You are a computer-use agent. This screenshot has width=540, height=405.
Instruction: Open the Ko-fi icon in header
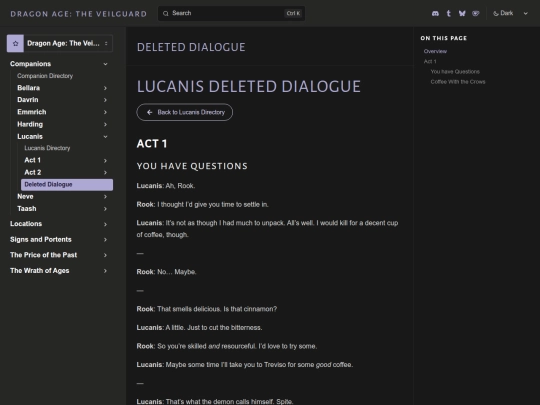(476, 13)
